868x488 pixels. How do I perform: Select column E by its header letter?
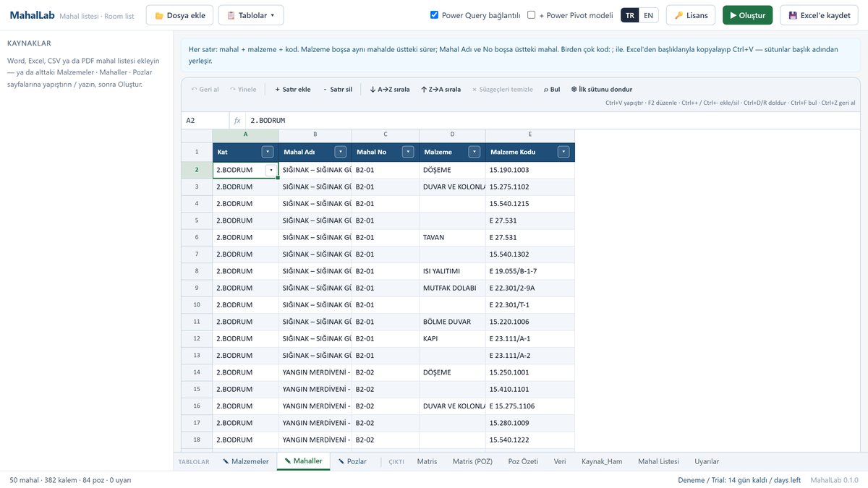530,134
